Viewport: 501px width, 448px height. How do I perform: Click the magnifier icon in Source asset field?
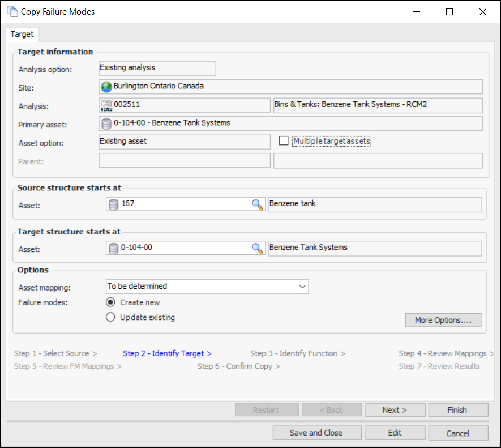coord(258,204)
